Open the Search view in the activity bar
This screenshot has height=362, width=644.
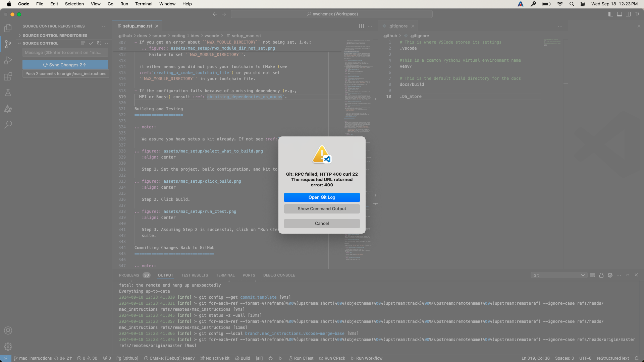click(8, 125)
